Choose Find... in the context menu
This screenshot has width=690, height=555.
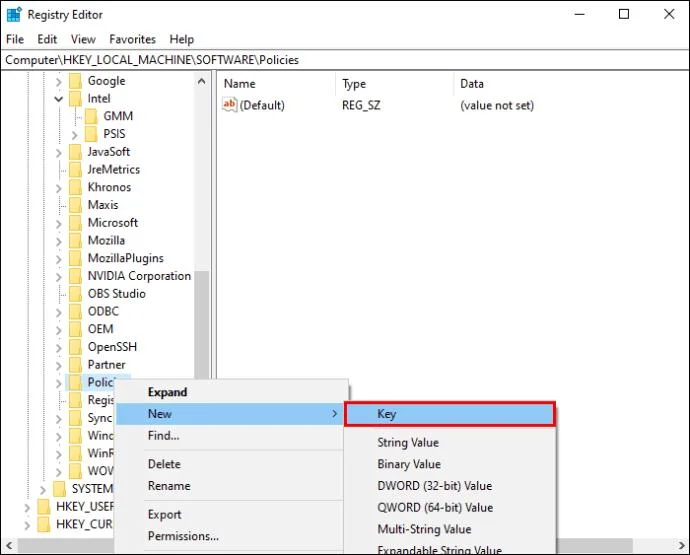[231, 436]
